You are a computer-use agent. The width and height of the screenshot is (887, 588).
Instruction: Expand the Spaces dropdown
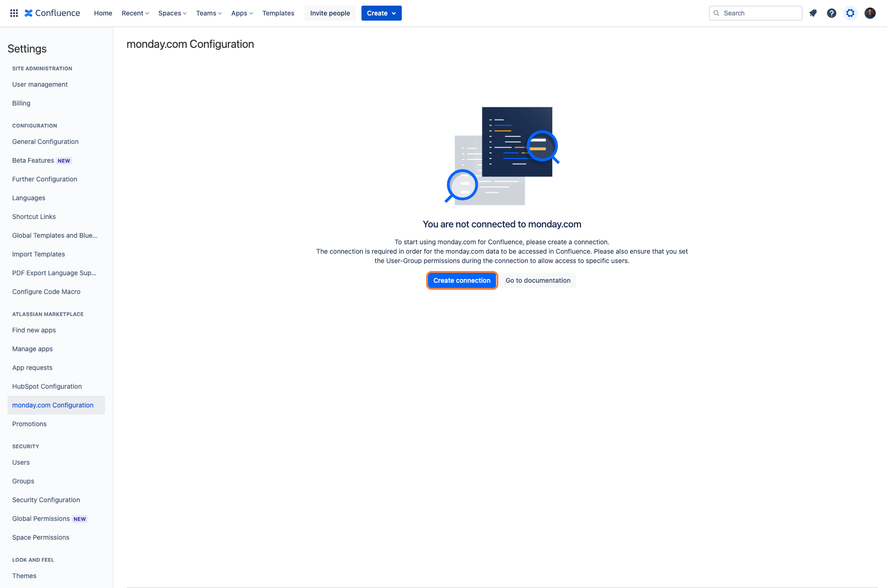click(x=173, y=13)
